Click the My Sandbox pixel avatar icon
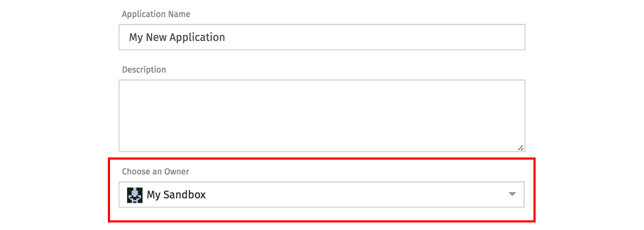 pyautogui.click(x=134, y=195)
